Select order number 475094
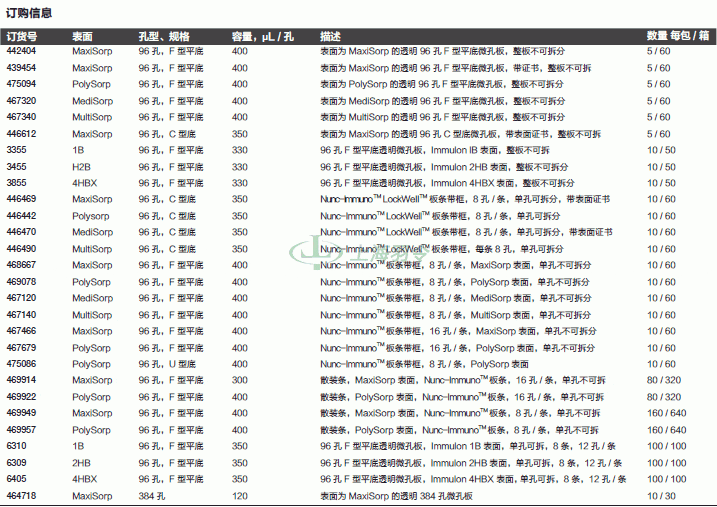This screenshot has width=717, height=507. [x=21, y=84]
